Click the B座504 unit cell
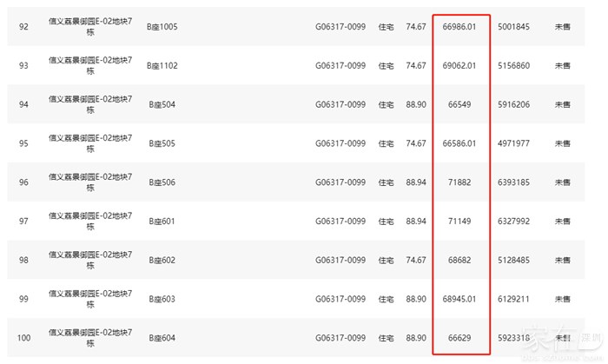The image size is (608, 364). click(x=162, y=105)
